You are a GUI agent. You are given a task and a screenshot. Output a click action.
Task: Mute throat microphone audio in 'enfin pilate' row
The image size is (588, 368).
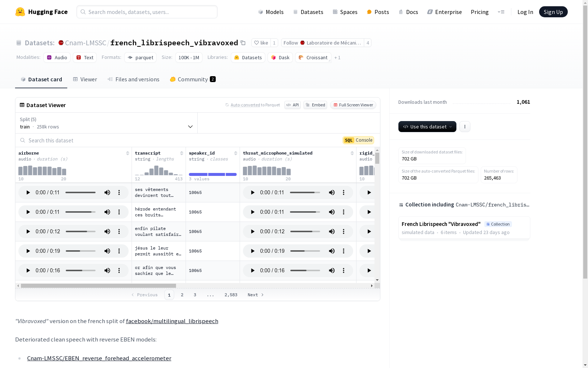click(332, 231)
